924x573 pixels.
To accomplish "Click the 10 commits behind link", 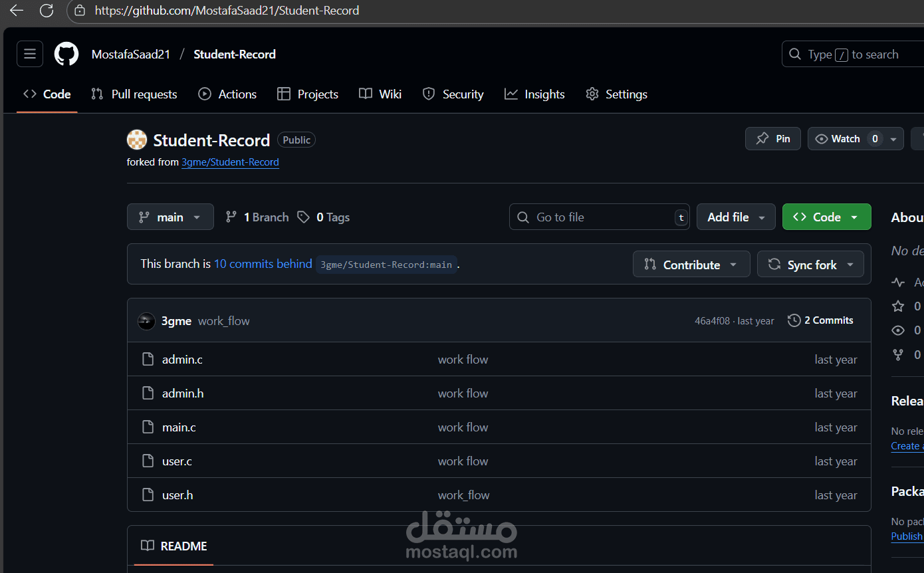I will tap(263, 264).
